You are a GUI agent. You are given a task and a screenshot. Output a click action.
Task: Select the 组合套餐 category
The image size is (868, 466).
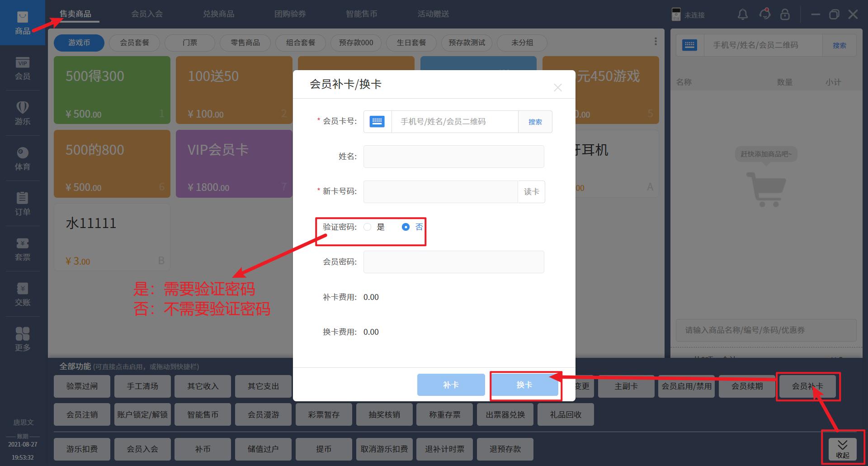coord(301,43)
